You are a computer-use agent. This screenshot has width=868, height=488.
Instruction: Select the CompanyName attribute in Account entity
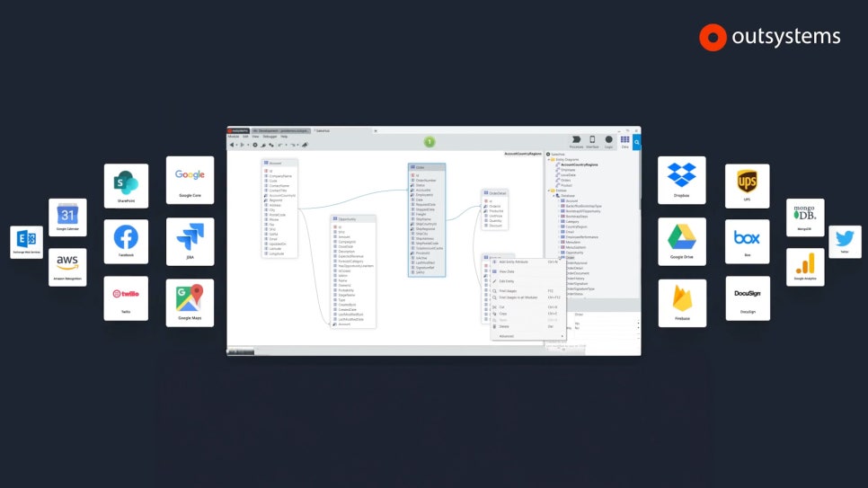coord(280,176)
